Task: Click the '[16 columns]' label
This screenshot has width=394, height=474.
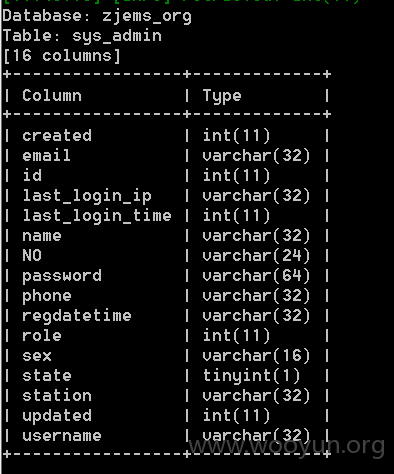Action: [x=62, y=56]
